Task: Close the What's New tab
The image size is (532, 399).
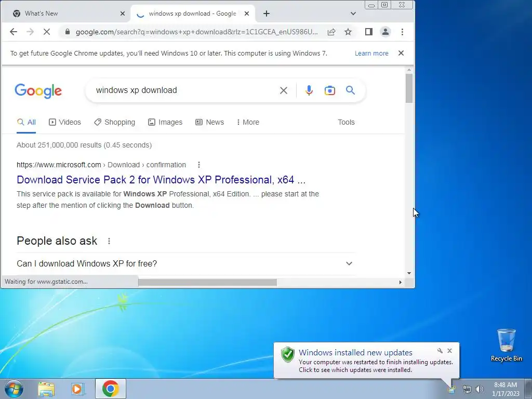Action: point(123,14)
